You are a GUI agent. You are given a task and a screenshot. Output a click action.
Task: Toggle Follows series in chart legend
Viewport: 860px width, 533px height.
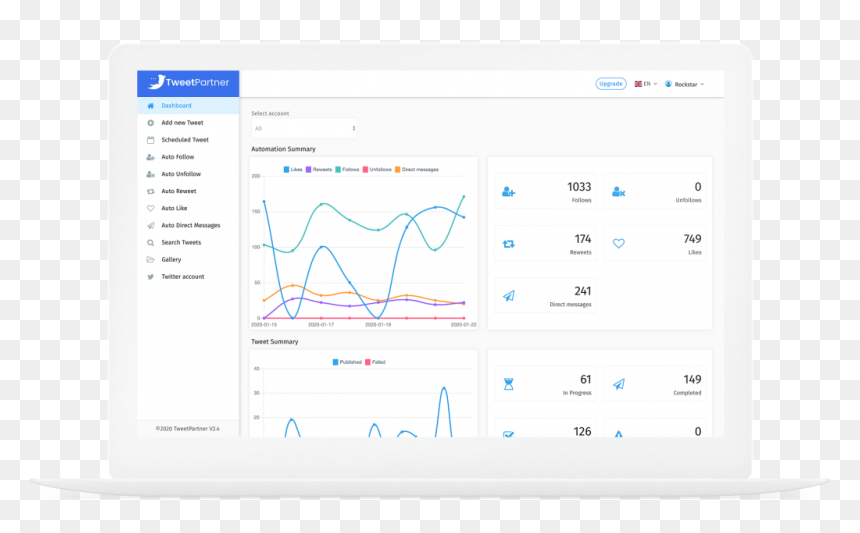(347, 169)
